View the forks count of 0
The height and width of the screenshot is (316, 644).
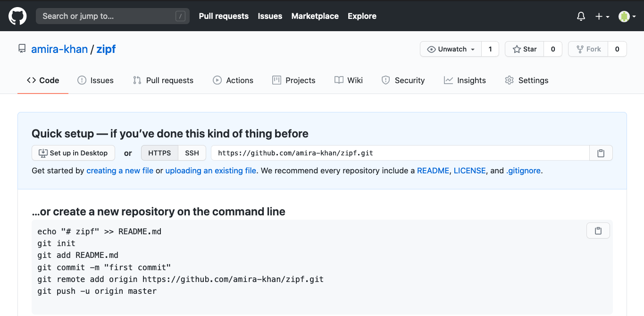(x=617, y=49)
